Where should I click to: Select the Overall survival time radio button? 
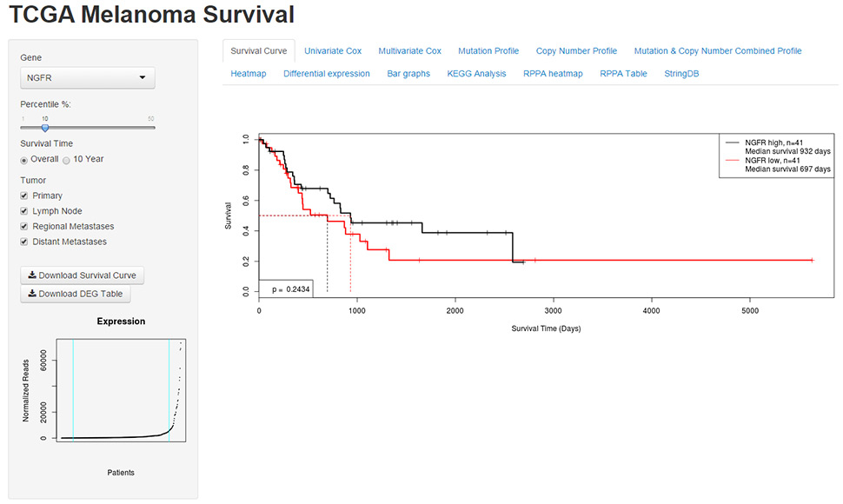pos(24,160)
